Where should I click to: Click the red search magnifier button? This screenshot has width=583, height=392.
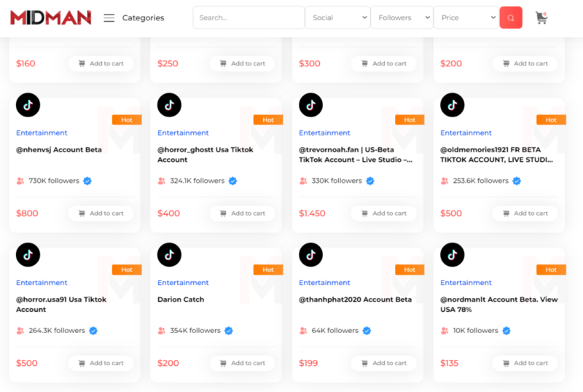tap(510, 17)
